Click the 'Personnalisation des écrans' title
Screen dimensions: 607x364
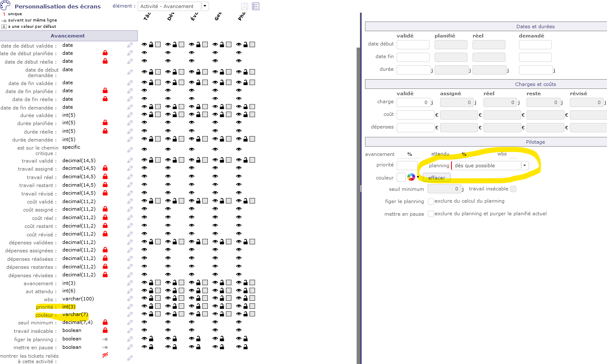coord(58,6)
